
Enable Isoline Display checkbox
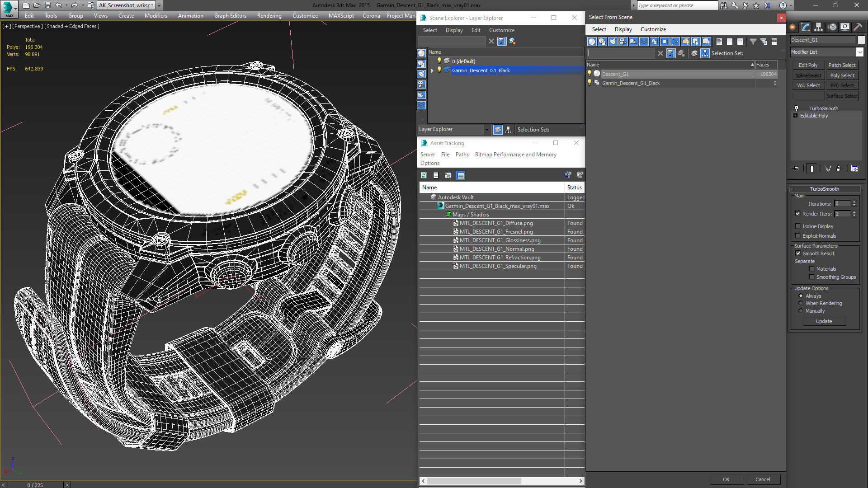pos(798,226)
